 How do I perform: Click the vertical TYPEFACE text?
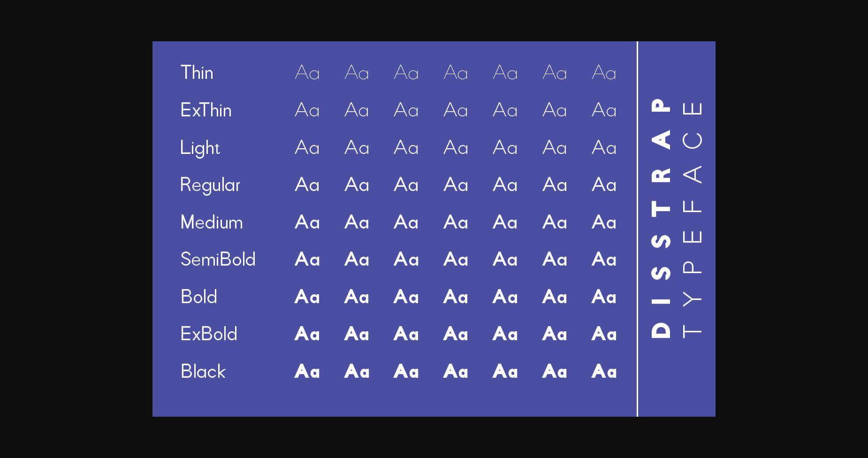tap(692, 220)
